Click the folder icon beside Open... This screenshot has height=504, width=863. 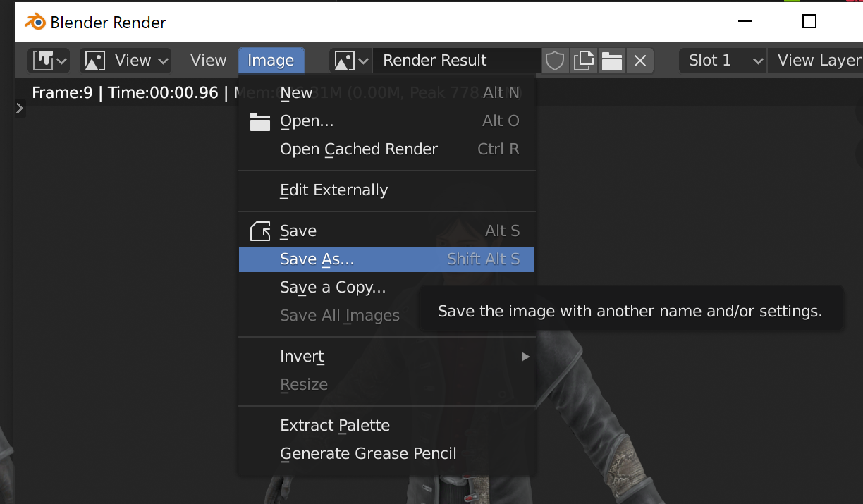260,122
